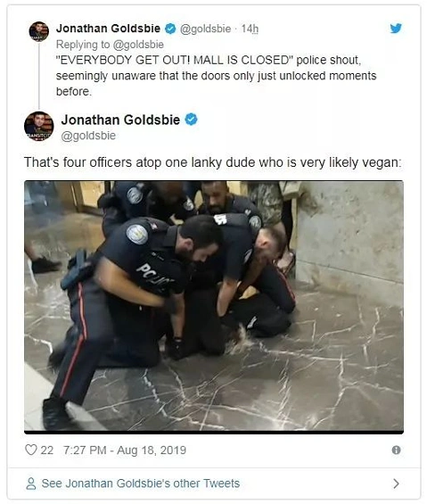Like the tweet with the heart icon
This screenshot has height=504, width=427.
(31, 450)
